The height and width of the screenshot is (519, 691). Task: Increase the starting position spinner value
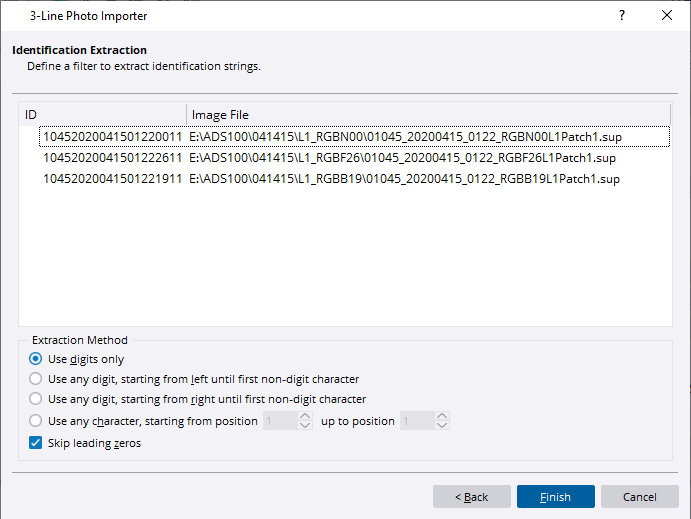(306, 417)
